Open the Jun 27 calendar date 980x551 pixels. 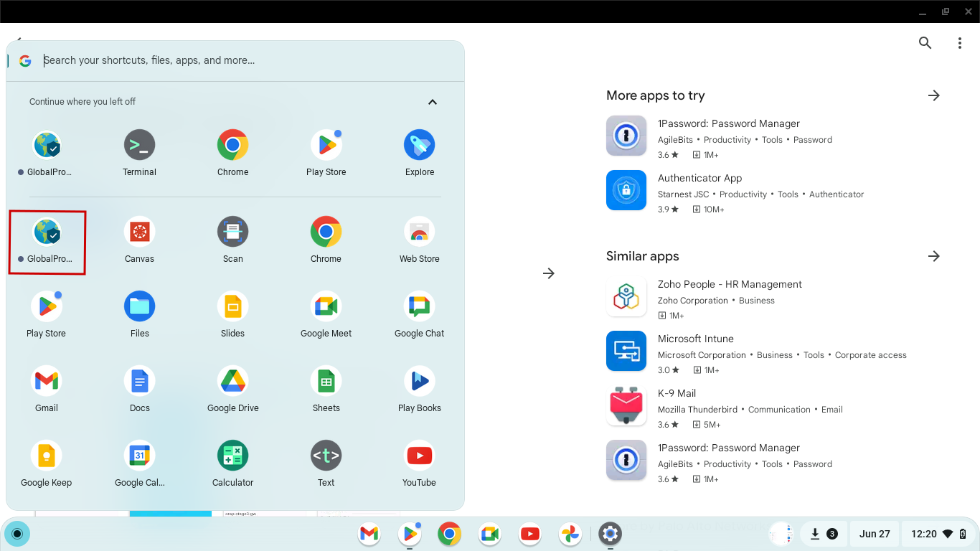(x=875, y=534)
